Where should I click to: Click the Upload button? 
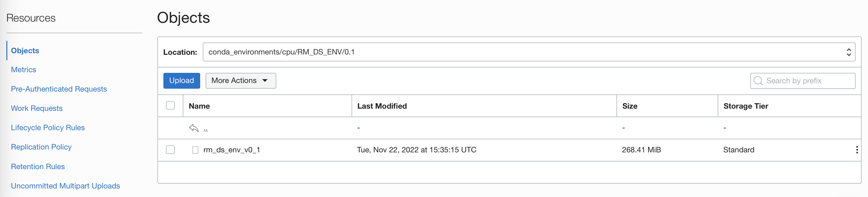point(181,81)
